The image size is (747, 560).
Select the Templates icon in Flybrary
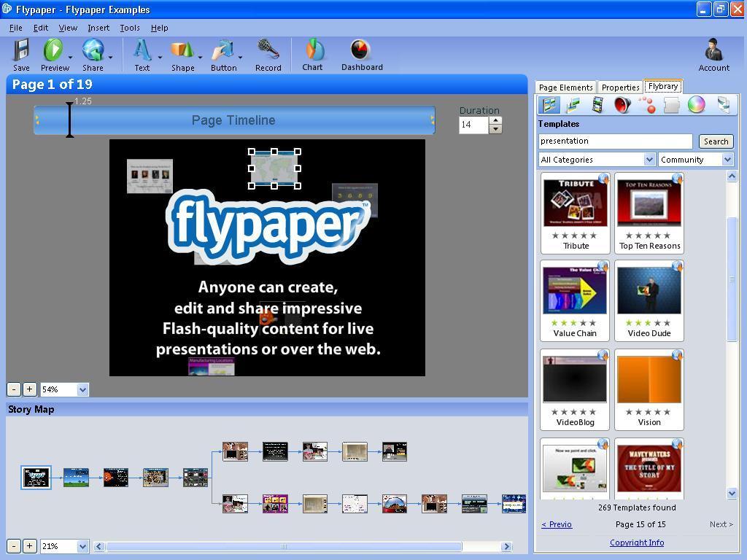tap(549, 105)
